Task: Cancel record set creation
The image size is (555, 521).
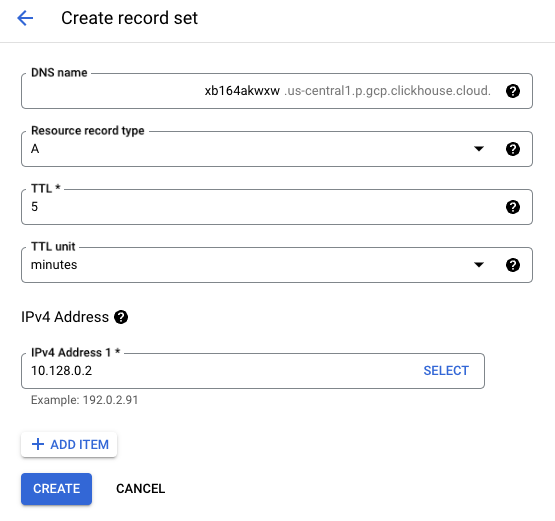Action: click(141, 489)
